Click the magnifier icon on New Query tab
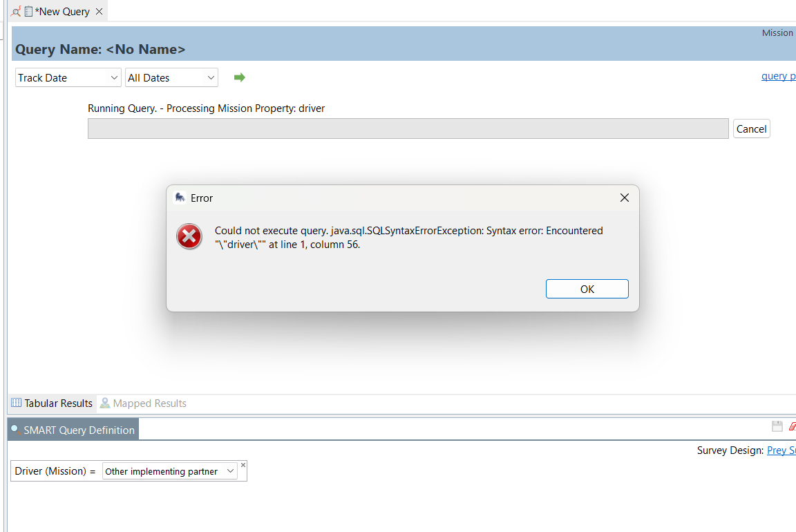The height and width of the screenshot is (532, 796). (x=16, y=11)
